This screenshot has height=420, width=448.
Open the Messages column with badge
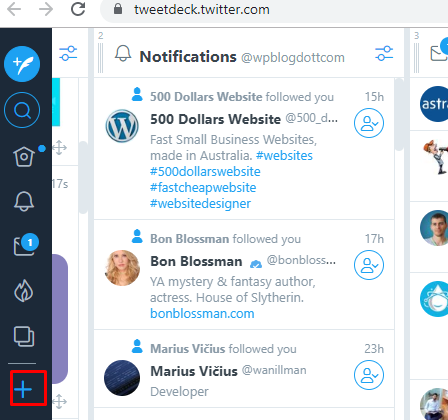coord(25,245)
